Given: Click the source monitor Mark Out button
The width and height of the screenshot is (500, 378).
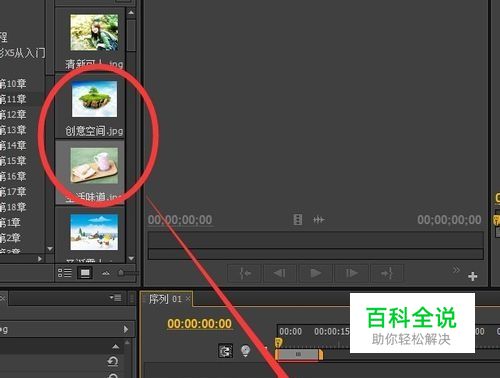Looking at the screenshot, I should click(x=387, y=274).
